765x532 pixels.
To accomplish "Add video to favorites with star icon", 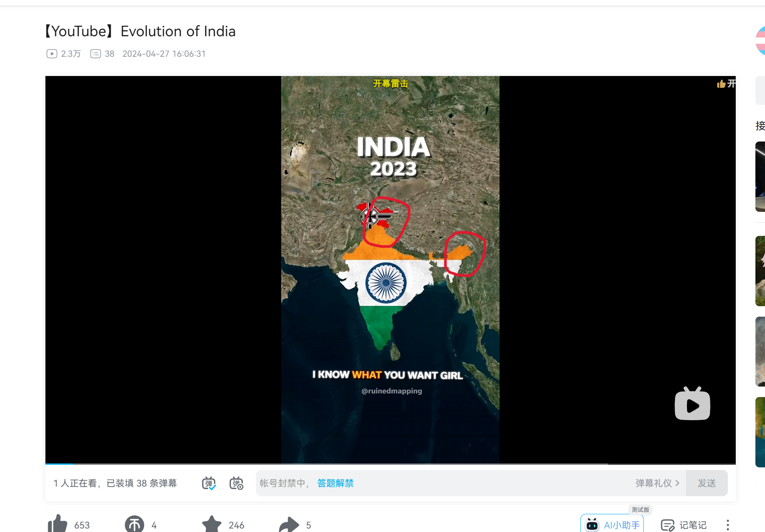I will point(212,524).
